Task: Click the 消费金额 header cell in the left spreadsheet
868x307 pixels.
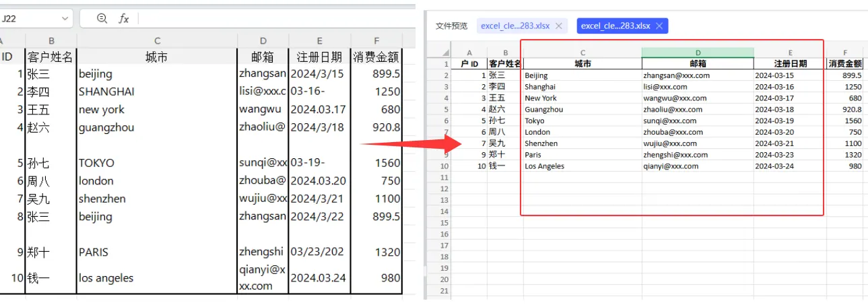Action: 376,57
